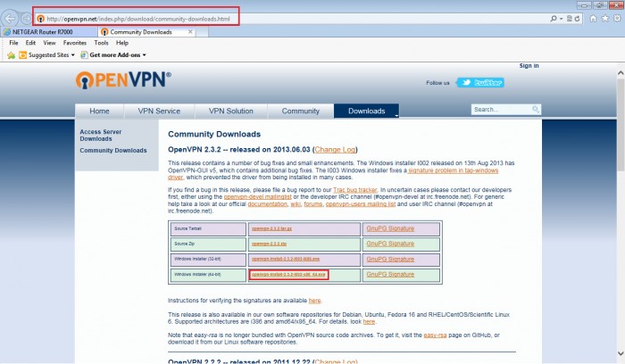Download the 32-bit Windows installer exe
Viewport: 625px width, 364px height.
(x=286, y=259)
